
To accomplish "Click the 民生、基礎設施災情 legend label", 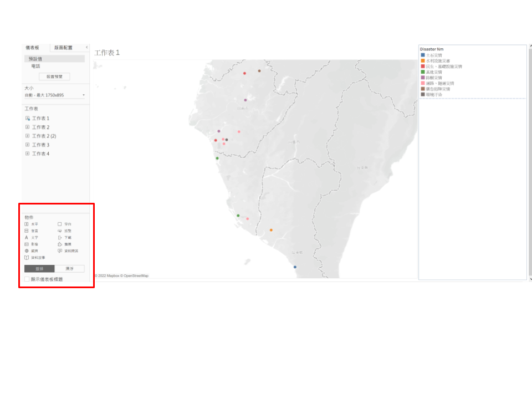I will point(444,66).
